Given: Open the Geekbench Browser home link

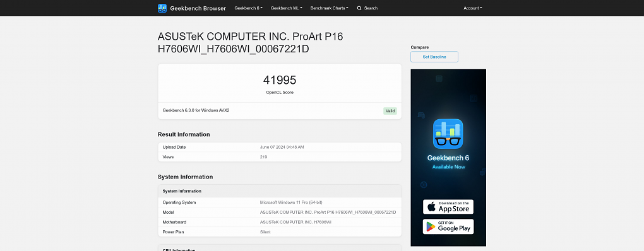Looking at the screenshot, I should 198,8.
